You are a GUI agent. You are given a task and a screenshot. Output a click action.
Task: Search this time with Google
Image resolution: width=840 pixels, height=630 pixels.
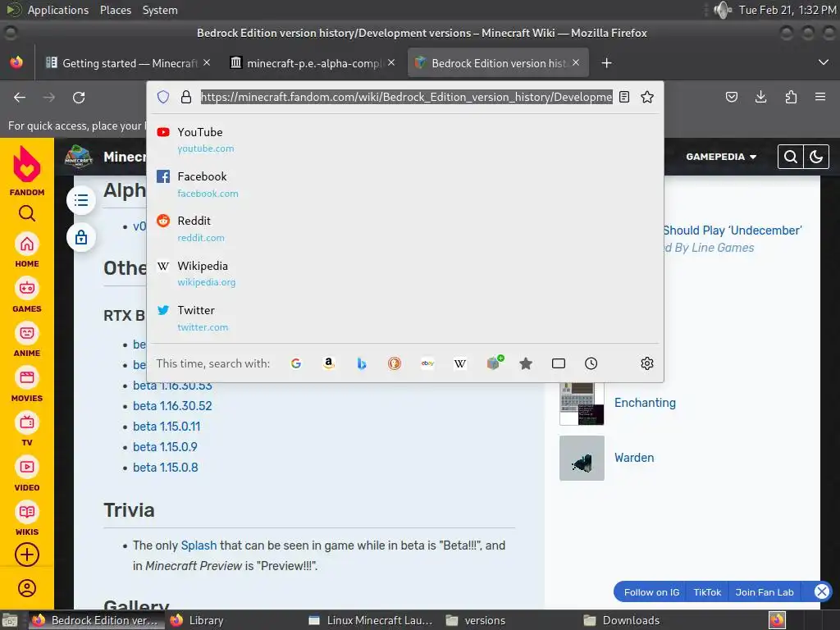pyautogui.click(x=295, y=363)
